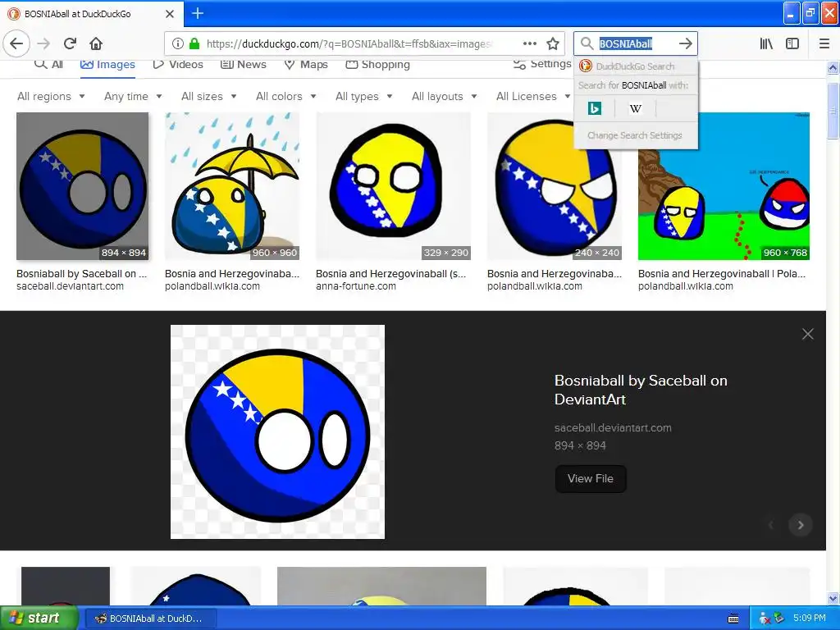Open Change Search Settings
The height and width of the screenshot is (630, 840).
point(635,135)
